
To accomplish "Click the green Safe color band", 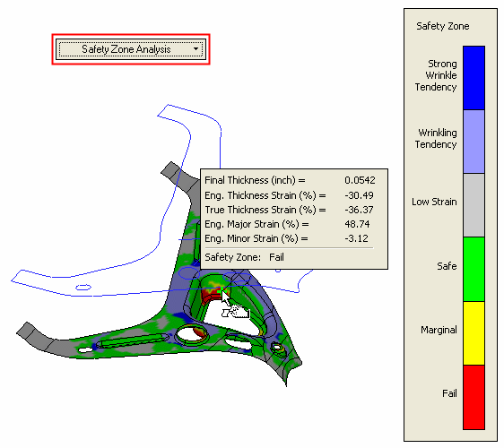I will (474, 269).
